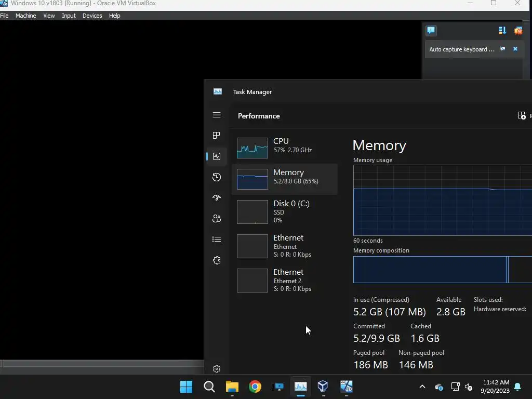The width and height of the screenshot is (532, 399).
Task: Open the App history page icon
Action: click(217, 177)
